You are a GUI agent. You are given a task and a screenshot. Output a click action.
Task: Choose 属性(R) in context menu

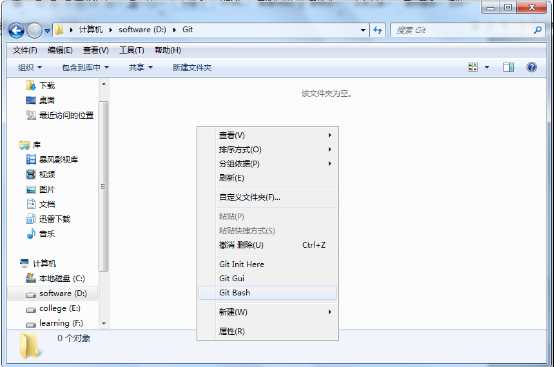(267, 331)
